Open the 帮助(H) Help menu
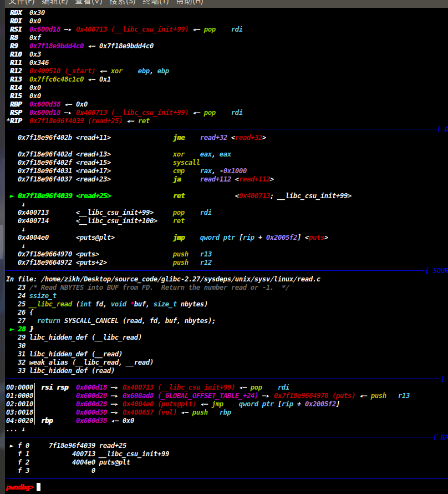448x494 pixels. point(189,2)
